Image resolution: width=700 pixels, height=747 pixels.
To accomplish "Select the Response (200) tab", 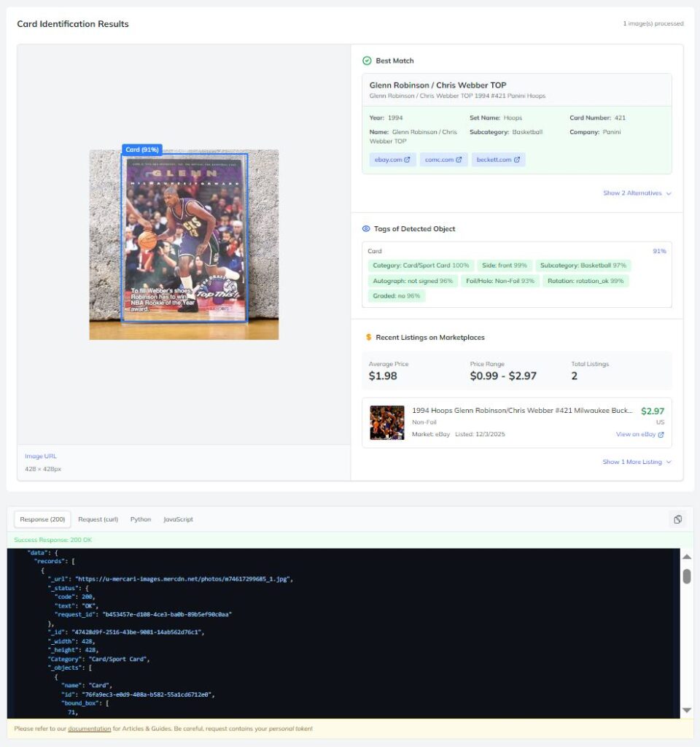I will (42, 519).
